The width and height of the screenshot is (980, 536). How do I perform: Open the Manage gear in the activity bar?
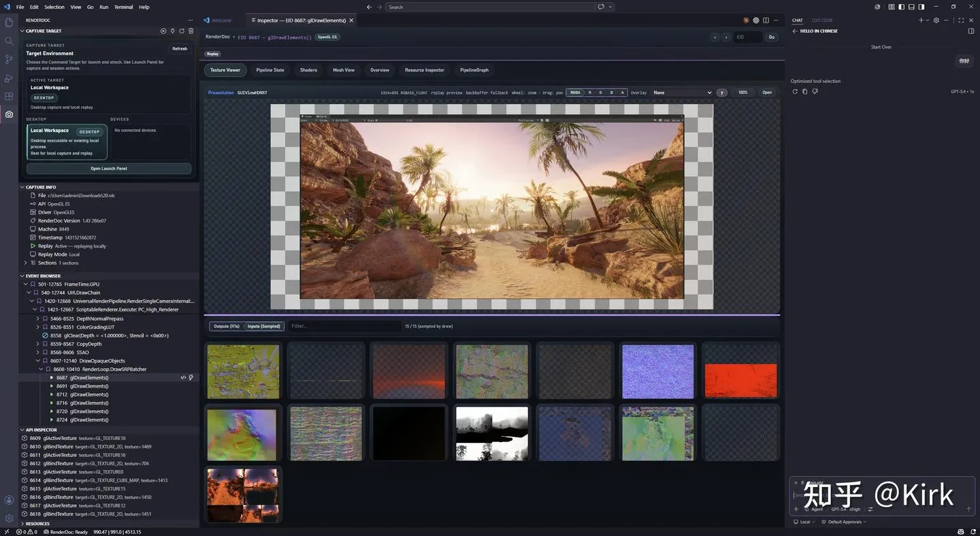point(9,518)
